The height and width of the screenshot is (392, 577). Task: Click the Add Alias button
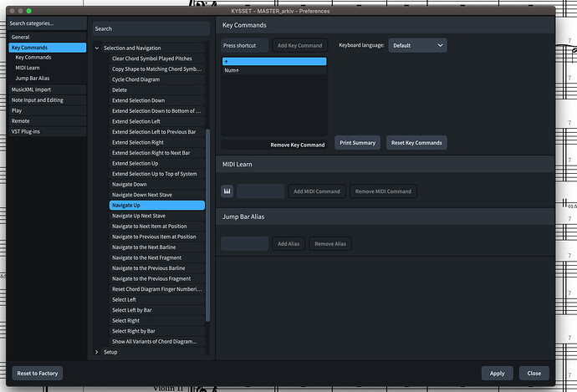[288, 244]
